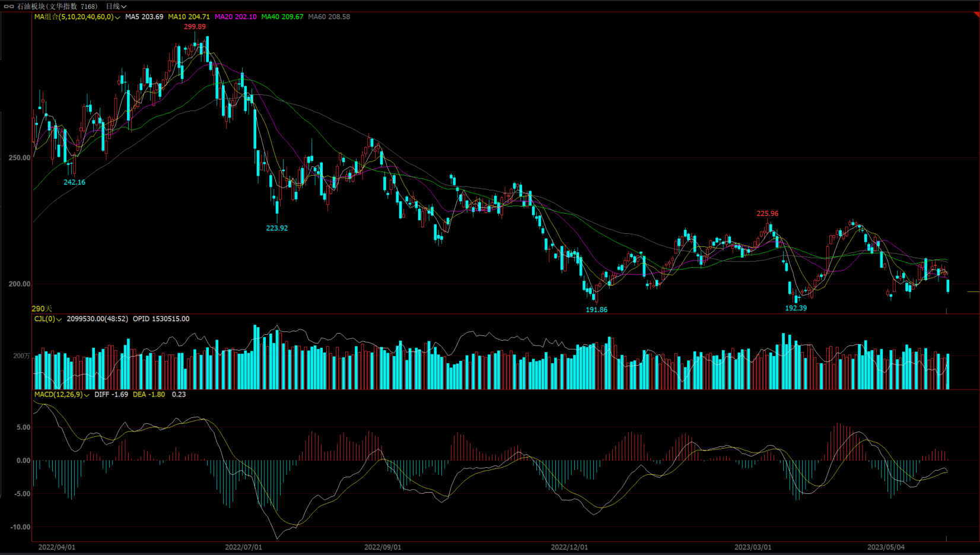Click the 2022/09/01 date marker
Image resolution: width=980 pixels, height=555 pixels.
point(383,547)
